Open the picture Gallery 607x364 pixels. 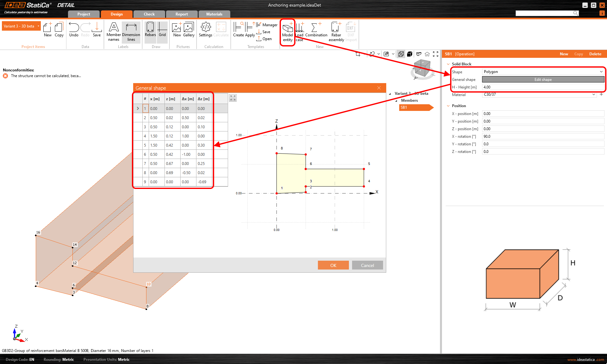189,30
